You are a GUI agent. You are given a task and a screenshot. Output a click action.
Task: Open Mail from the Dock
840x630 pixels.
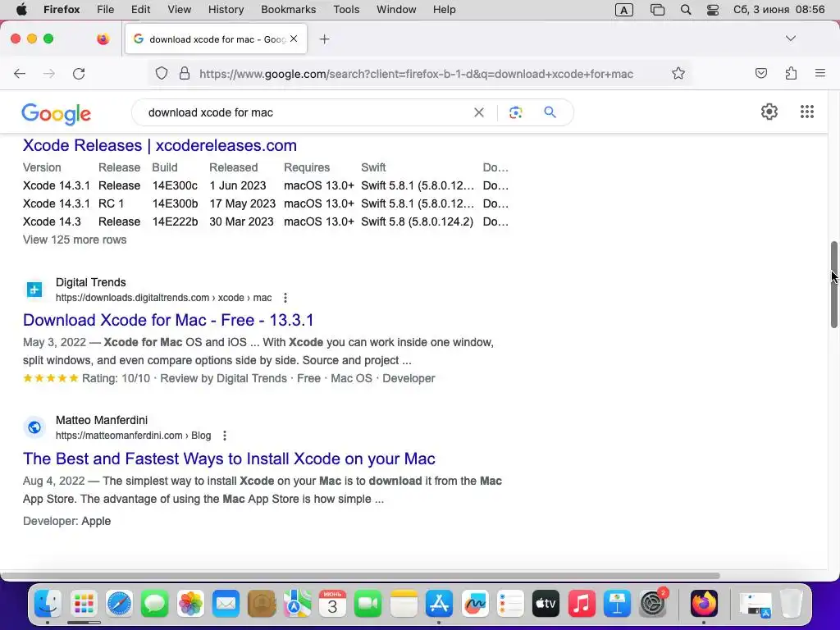click(226, 604)
